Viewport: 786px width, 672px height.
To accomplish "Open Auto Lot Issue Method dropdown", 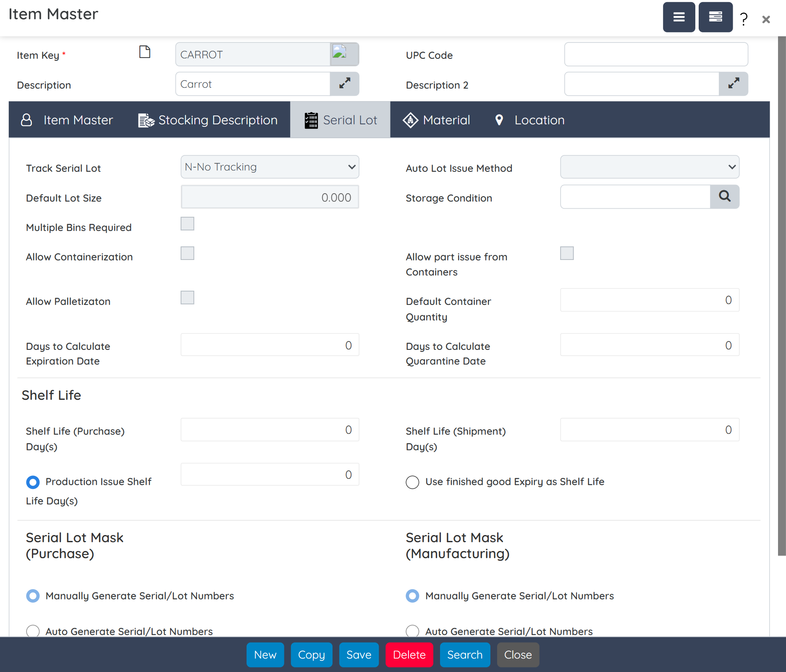I will [650, 167].
